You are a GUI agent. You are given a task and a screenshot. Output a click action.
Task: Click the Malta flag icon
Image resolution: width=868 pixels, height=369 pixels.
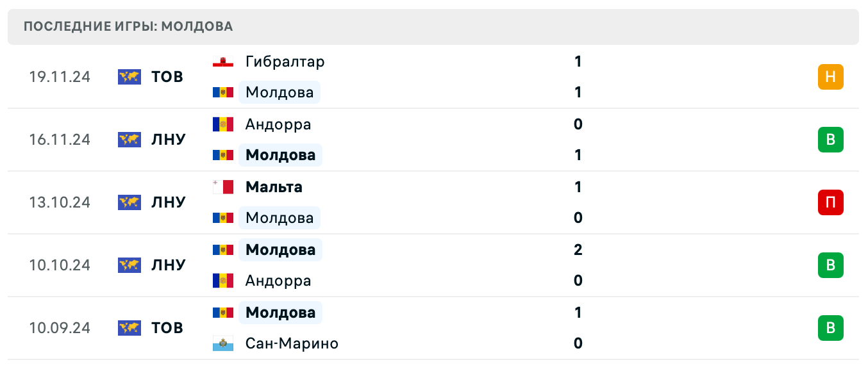click(222, 186)
